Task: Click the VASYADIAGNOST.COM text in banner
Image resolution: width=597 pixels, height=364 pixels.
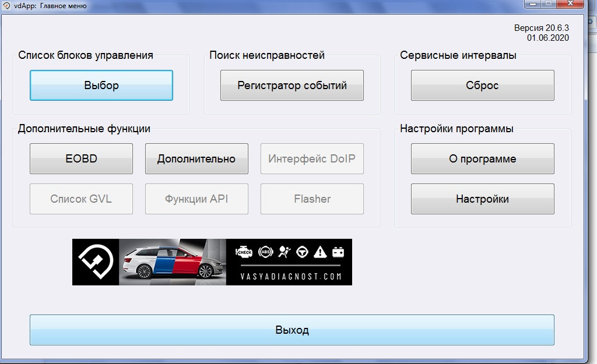Action: (x=291, y=277)
